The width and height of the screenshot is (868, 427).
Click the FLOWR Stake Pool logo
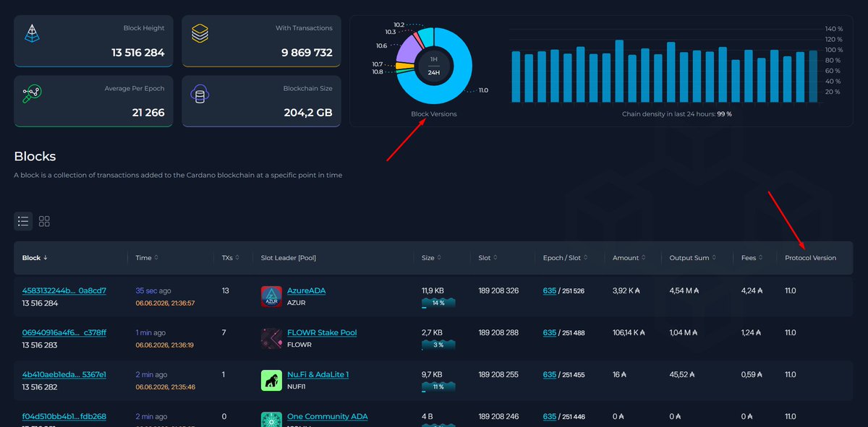click(271, 338)
